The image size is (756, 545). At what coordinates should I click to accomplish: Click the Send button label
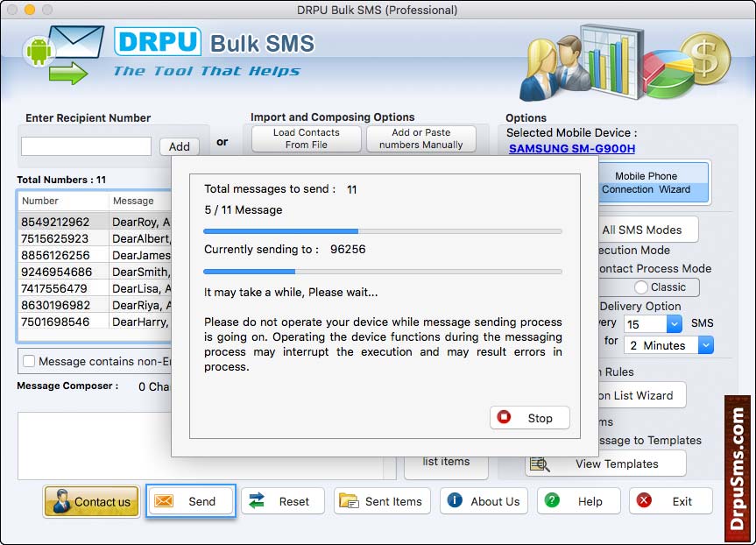[x=201, y=501]
